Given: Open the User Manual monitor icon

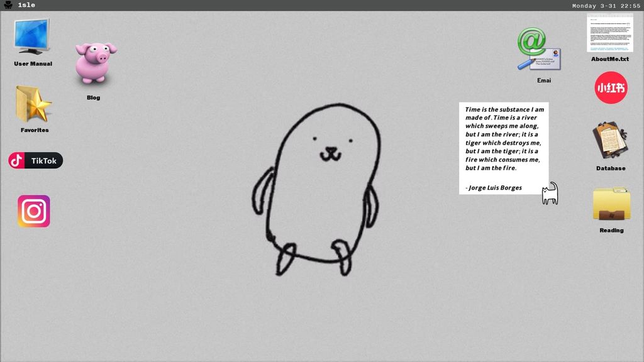Looking at the screenshot, I should [x=32, y=36].
